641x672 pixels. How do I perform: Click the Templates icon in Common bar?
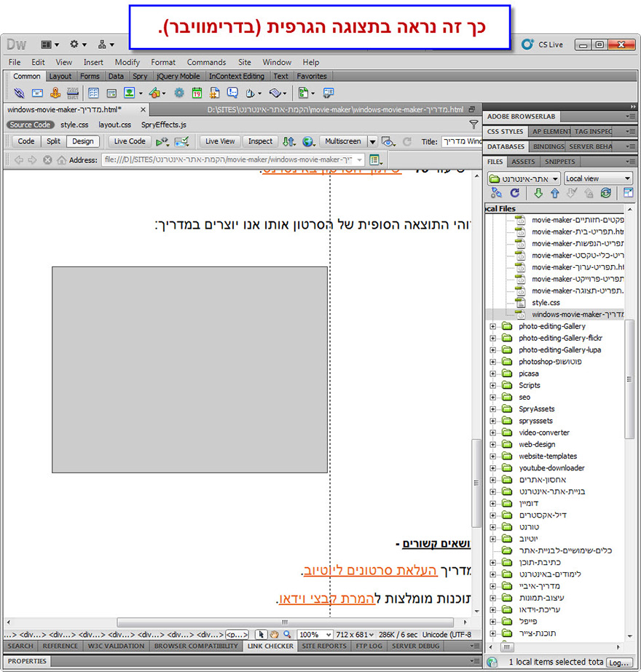[x=304, y=92]
